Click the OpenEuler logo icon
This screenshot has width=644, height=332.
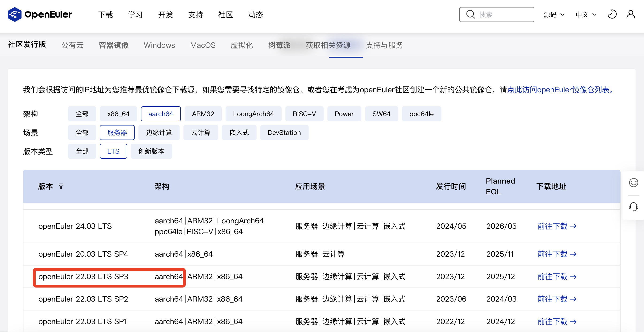click(15, 15)
